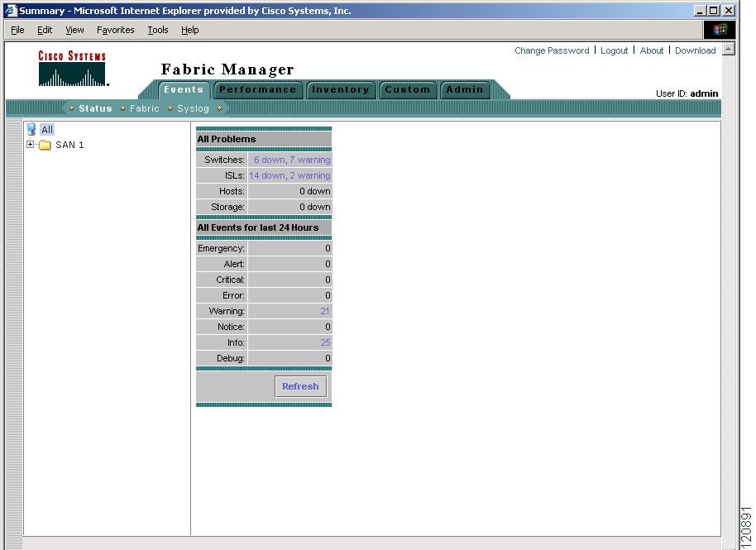The width and height of the screenshot is (756, 550).
Task: Open the Fabric view
Action: click(144, 108)
